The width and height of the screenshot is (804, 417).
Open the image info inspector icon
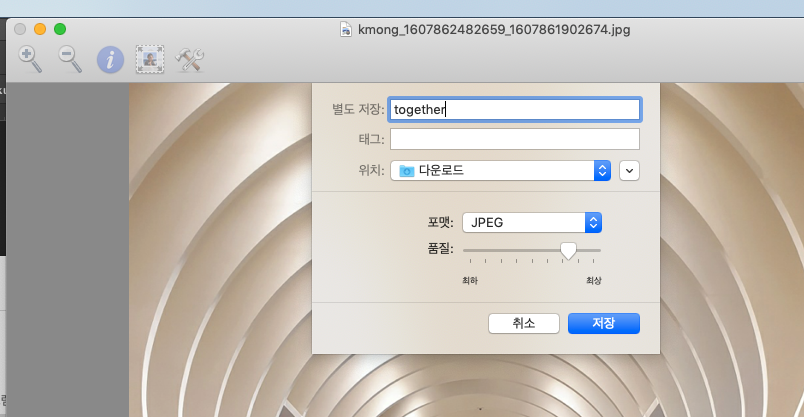pos(110,59)
